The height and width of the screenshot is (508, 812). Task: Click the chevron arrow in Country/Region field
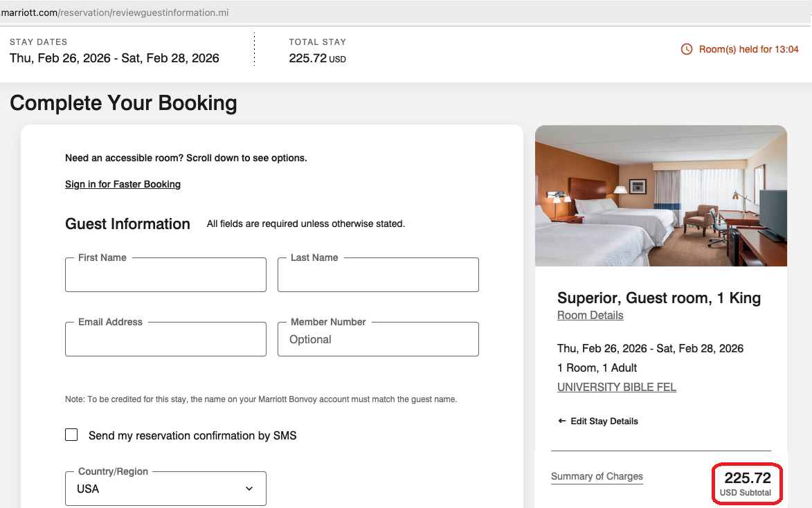(x=249, y=489)
